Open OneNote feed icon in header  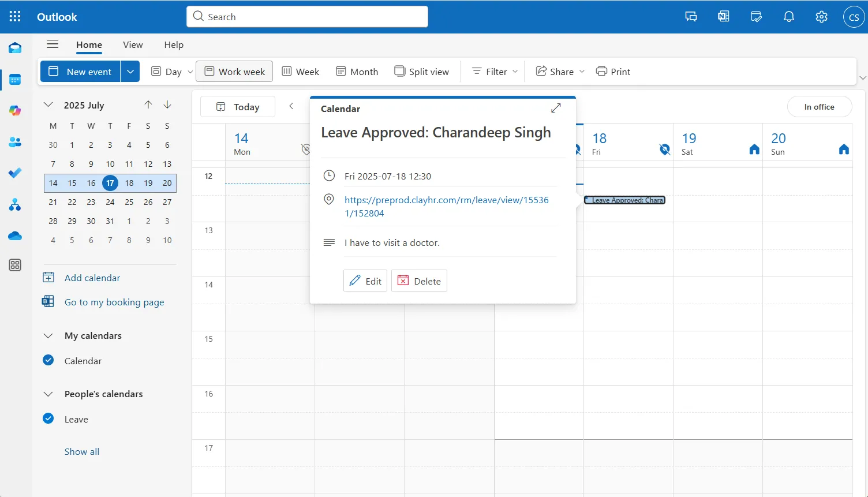click(x=723, y=17)
